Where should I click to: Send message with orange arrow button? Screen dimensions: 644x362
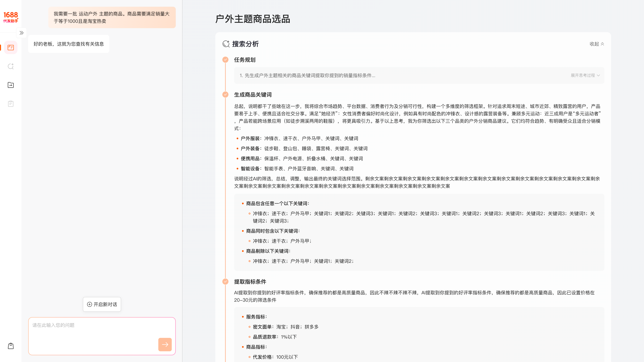coord(165,345)
